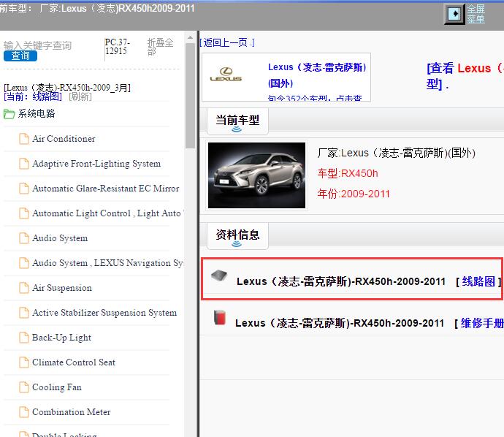Click the 查看 Lexus 车型 link

coord(465,76)
